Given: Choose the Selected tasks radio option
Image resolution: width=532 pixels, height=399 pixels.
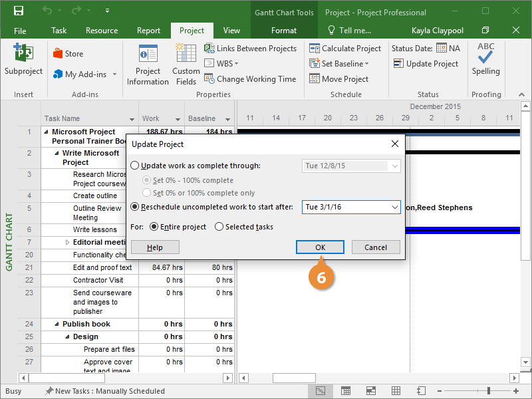Looking at the screenshot, I should click(x=219, y=227).
